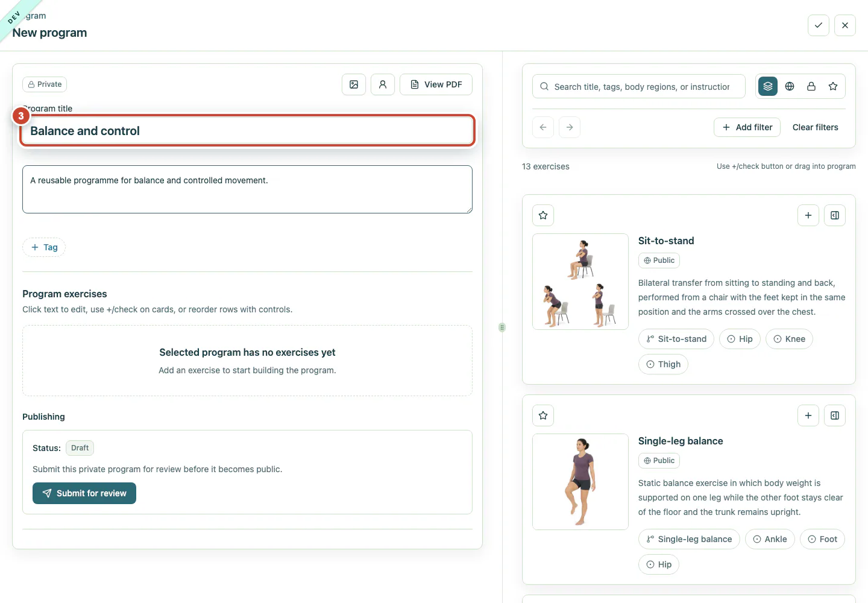Favorite the Single-leg balance exercise
This screenshot has height=603, width=868.
coord(543,415)
